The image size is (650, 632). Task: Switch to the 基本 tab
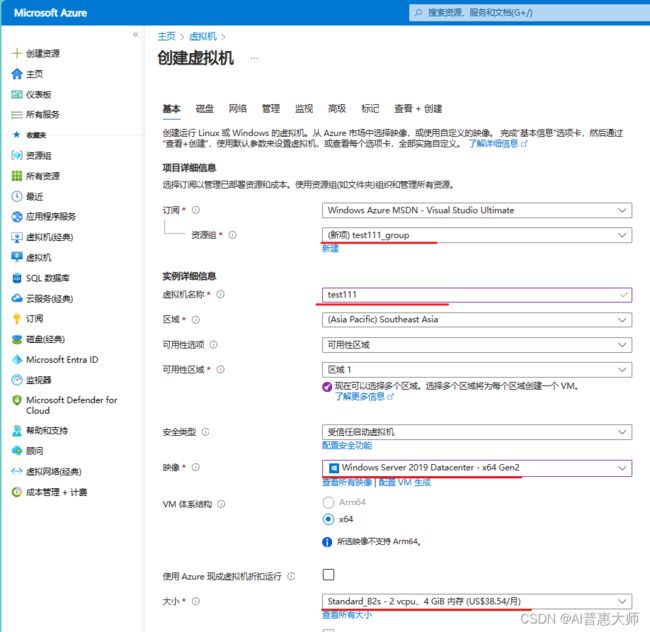[x=171, y=109]
